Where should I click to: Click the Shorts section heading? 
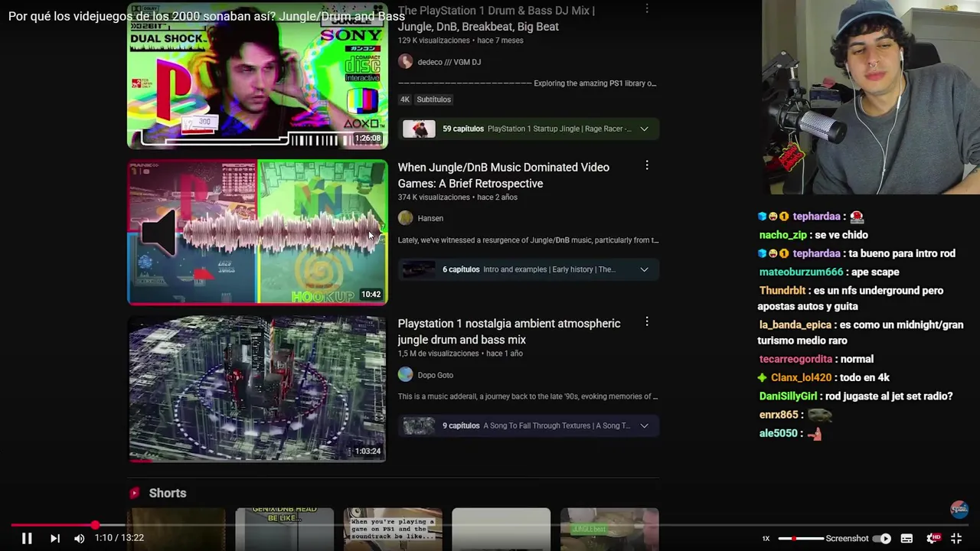tap(168, 493)
